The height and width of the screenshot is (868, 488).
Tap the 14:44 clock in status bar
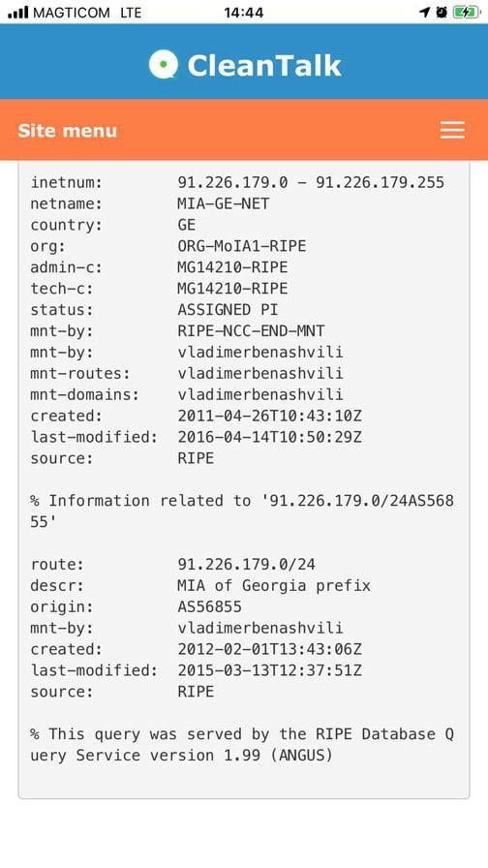pyautogui.click(x=243, y=13)
